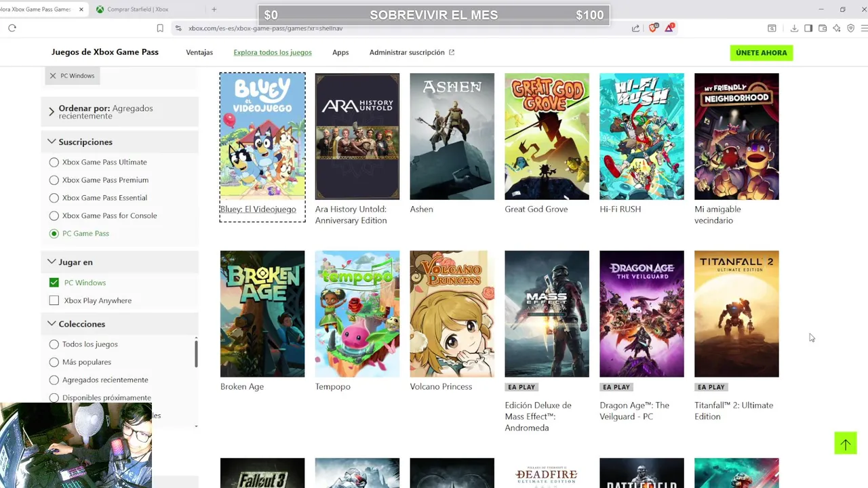The height and width of the screenshot is (488, 868).
Task: Open the Leo AI sparkle icon
Action: point(837,28)
